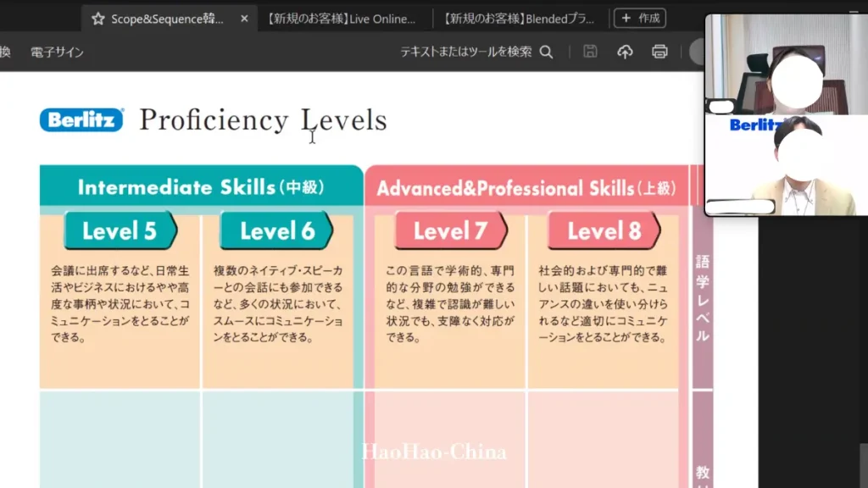The image size is (868, 488).
Task: Select the top participant video thumbnail
Action: (x=786, y=64)
